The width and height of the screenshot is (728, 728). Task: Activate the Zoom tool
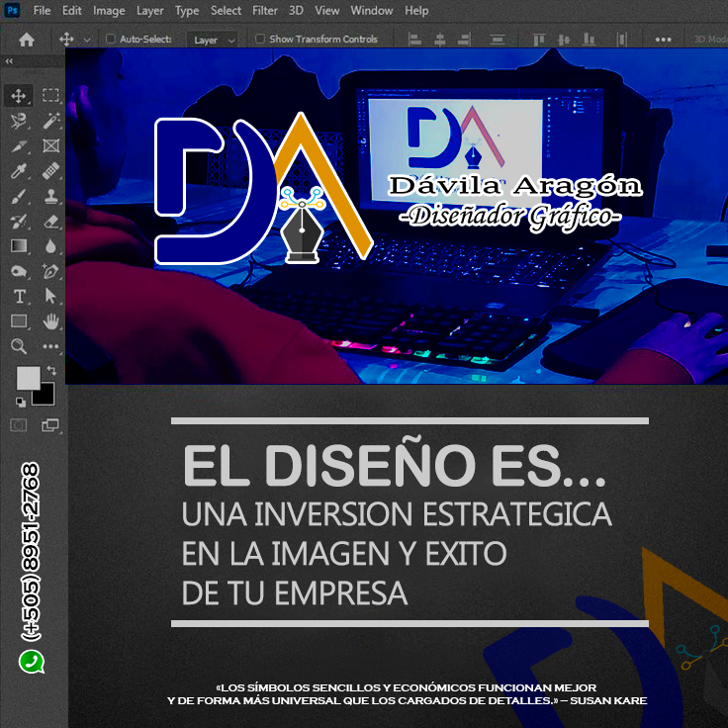pyautogui.click(x=19, y=346)
